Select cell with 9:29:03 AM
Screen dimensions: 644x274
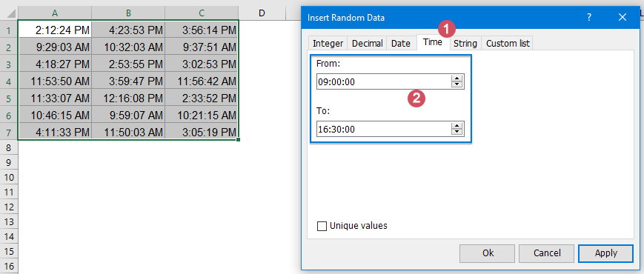click(55, 47)
